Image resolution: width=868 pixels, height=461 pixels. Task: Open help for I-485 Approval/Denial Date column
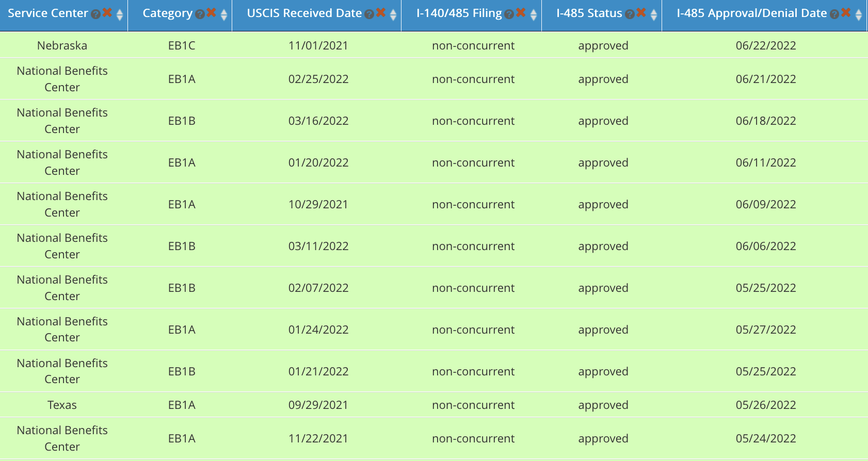click(x=834, y=14)
